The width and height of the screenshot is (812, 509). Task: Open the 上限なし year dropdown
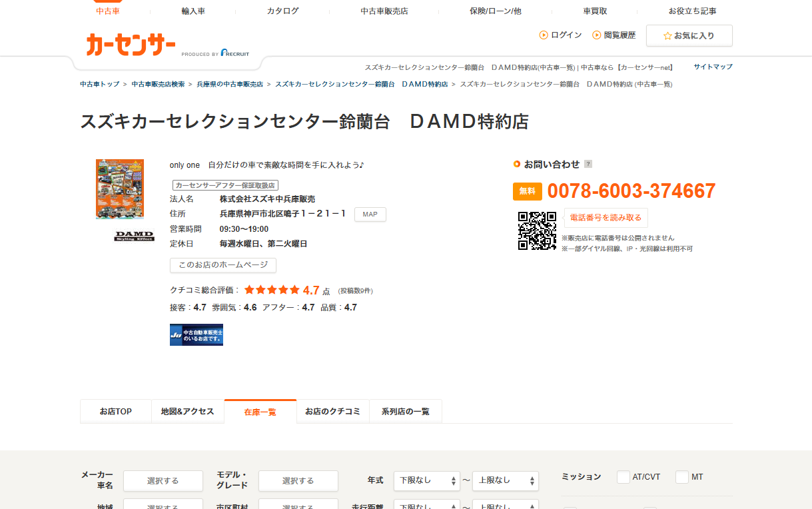(x=505, y=480)
